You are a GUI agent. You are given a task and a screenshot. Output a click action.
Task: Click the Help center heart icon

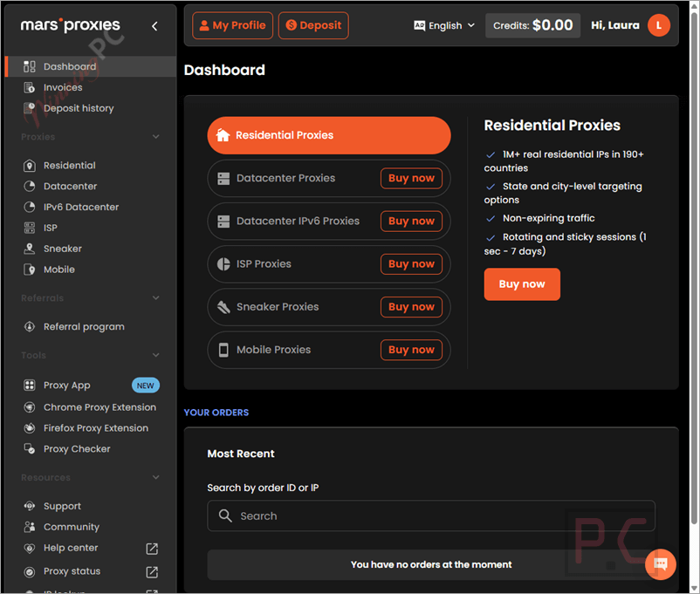30,548
